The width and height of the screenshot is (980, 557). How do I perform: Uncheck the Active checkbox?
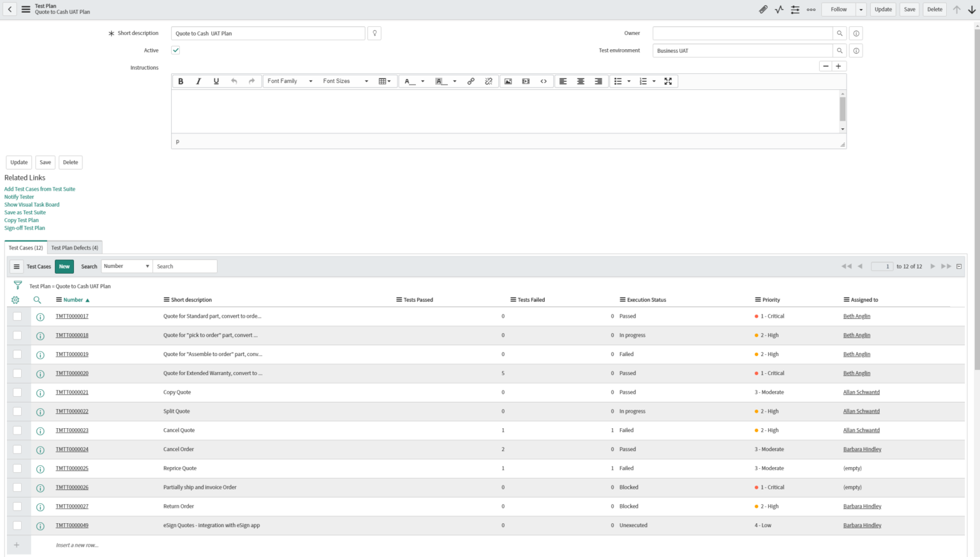pos(175,50)
